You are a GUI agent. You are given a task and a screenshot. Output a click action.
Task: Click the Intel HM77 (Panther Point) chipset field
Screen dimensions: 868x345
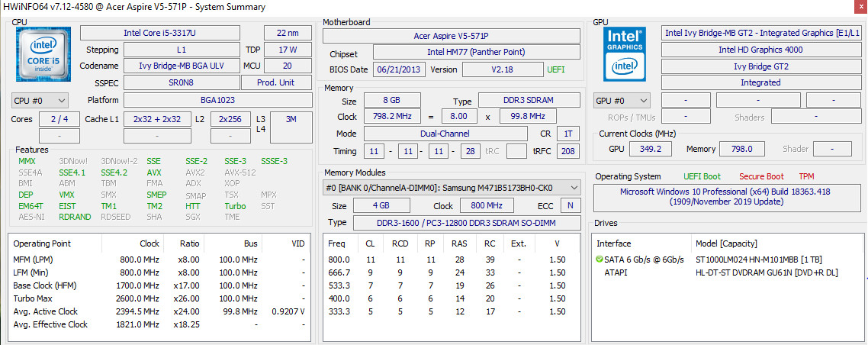(477, 53)
